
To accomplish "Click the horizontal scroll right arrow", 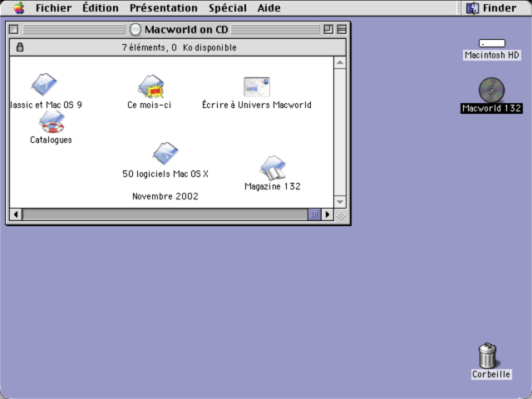I will coord(327,214).
